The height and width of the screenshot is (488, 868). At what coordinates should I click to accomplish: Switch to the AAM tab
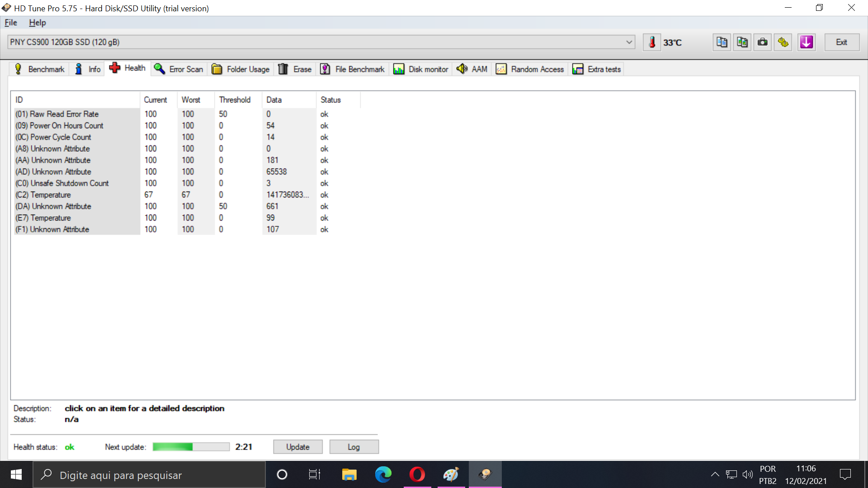pyautogui.click(x=472, y=69)
